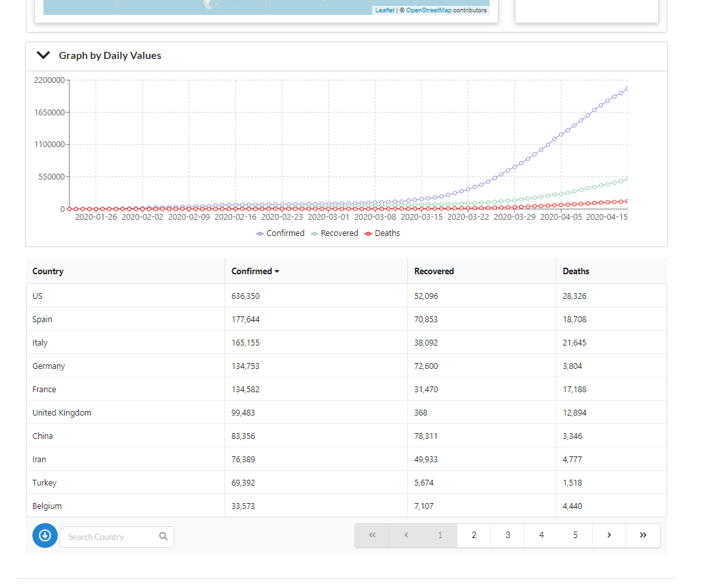Click the 1,518 deaths value
The width and height of the screenshot is (721, 588).
point(573,483)
